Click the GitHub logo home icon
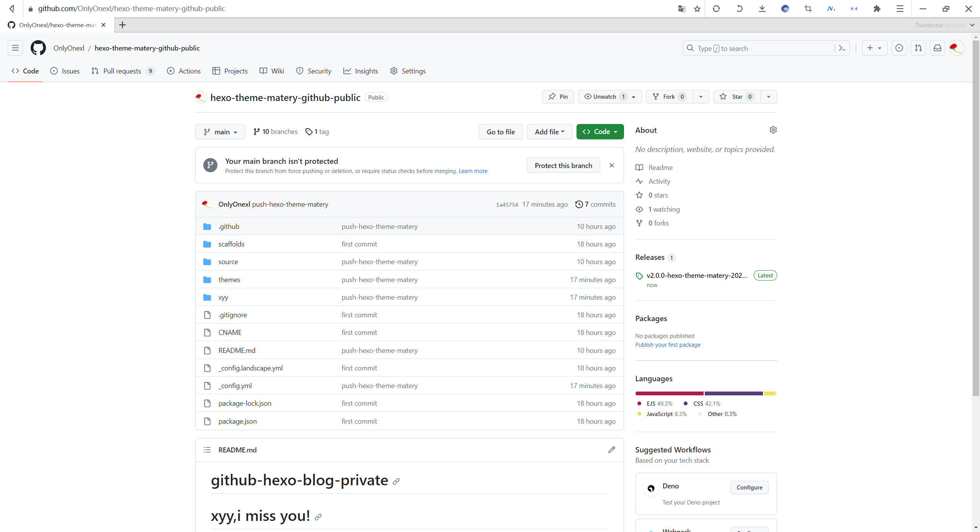Viewport: 980px width, 532px height. pyautogui.click(x=38, y=48)
